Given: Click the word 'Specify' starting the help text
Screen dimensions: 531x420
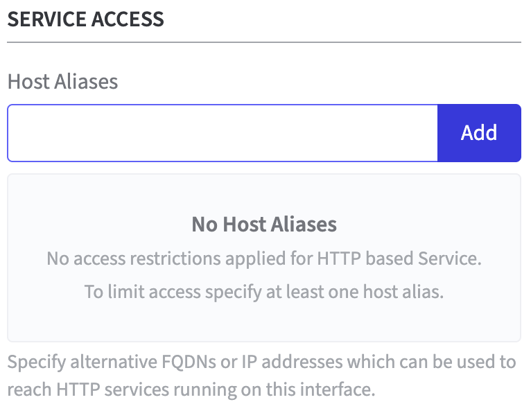Looking at the screenshot, I should click(x=33, y=362).
